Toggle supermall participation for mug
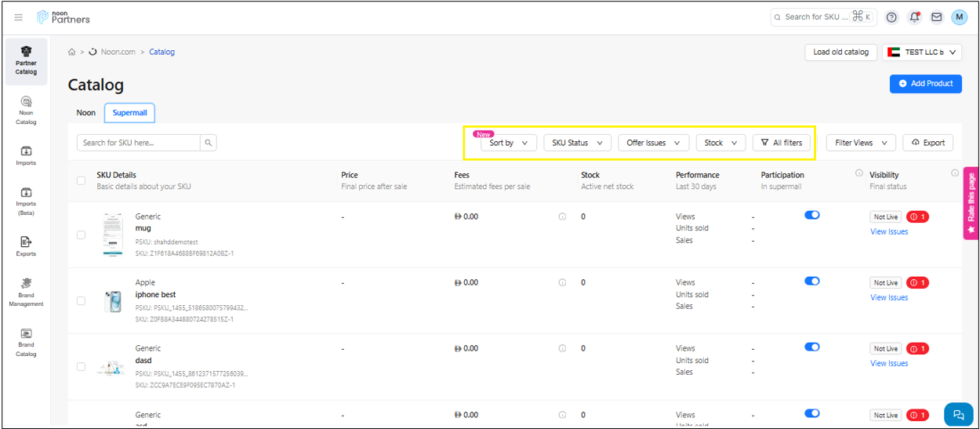Viewport: 980px width, 429px height. (x=811, y=216)
